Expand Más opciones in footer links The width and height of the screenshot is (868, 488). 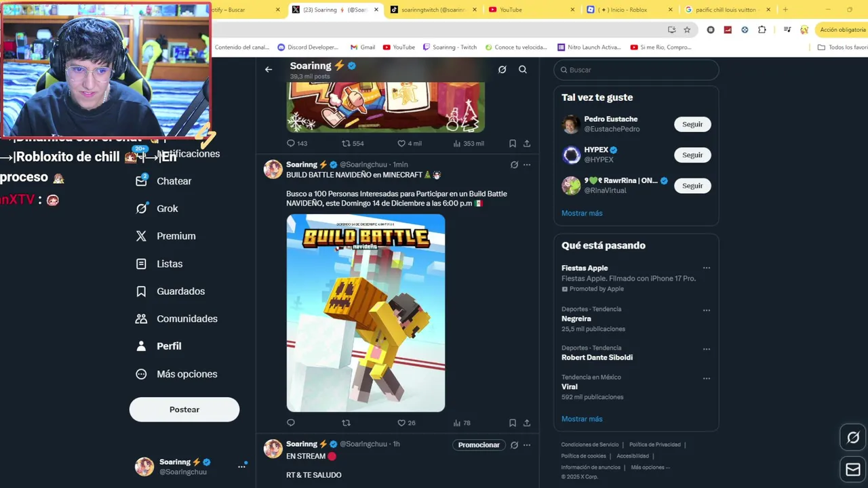coord(650,467)
